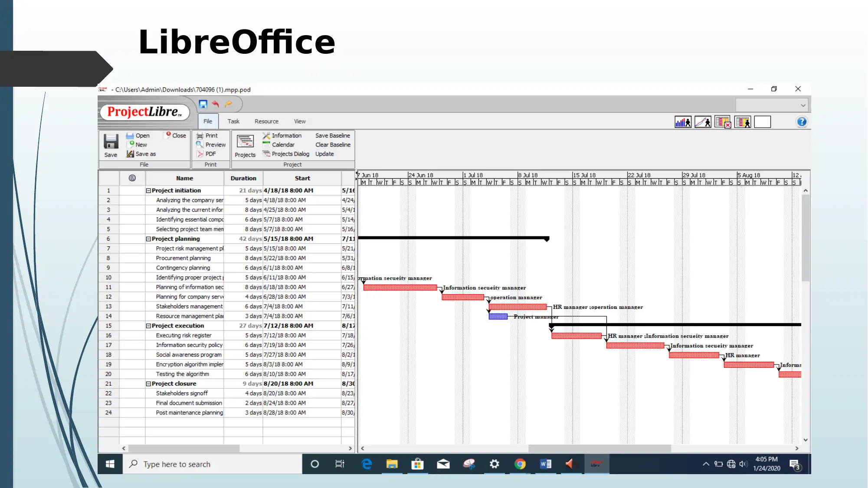
Task: Open the notification center icon
Action: 795,464
